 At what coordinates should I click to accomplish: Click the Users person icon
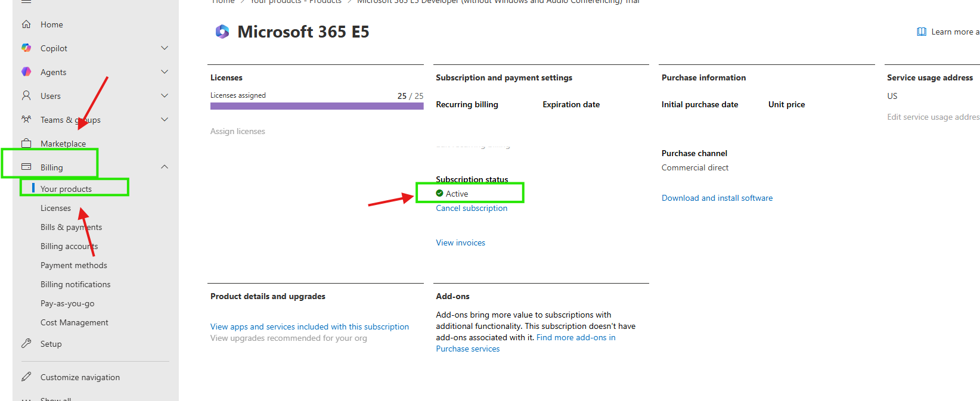26,95
